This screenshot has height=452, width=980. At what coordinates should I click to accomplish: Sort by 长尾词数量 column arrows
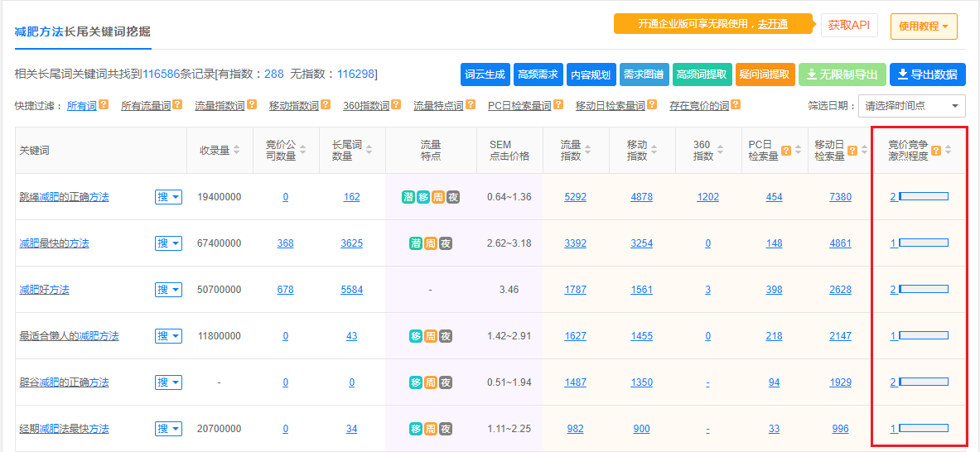coord(369,150)
